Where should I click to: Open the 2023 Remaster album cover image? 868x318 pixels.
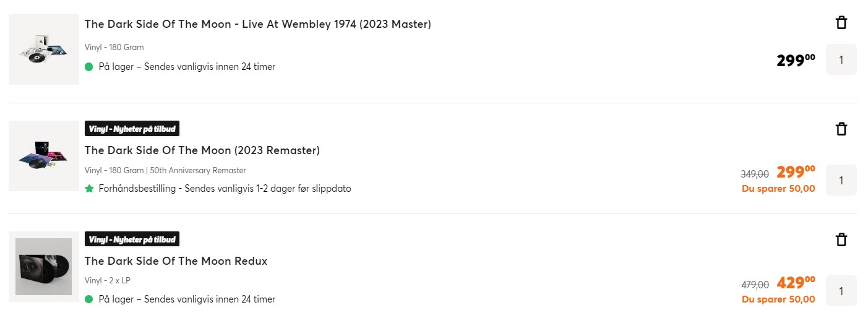[x=44, y=156]
